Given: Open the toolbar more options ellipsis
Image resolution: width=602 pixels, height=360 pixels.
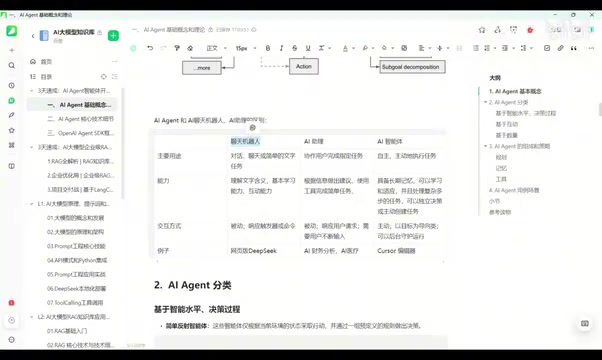Looking at the screenshot, I should (x=591, y=48).
